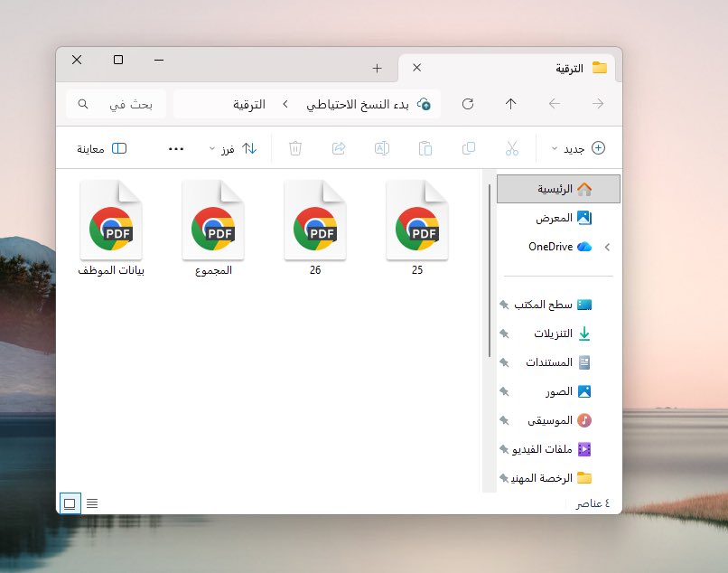Select الرئيسية (Home) in sidebar
The height and width of the screenshot is (573, 728).
click(x=558, y=189)
